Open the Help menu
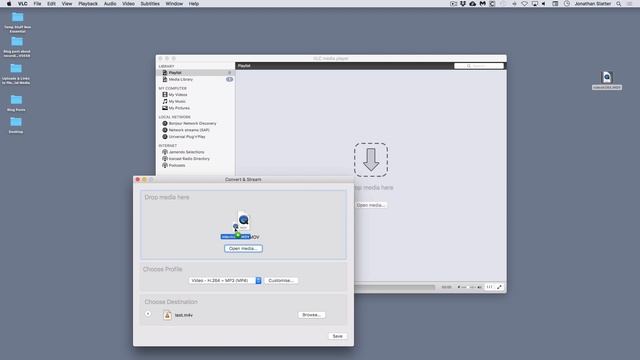The height and width of the screenshot is (360, 640). (x=193, y=4)
